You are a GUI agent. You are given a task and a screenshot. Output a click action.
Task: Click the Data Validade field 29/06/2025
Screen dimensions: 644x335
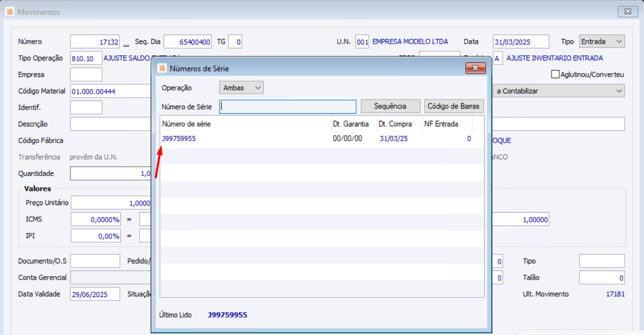pyautogui.click(x=95, y=294)
